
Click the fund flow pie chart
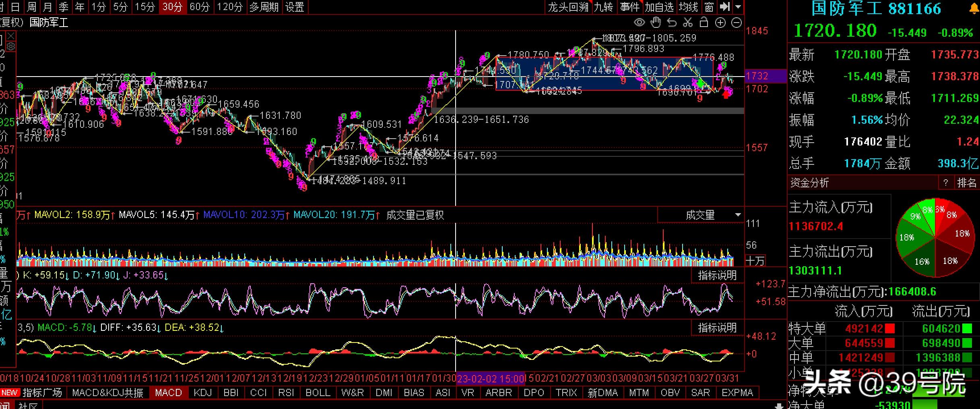tap(935, 237)
